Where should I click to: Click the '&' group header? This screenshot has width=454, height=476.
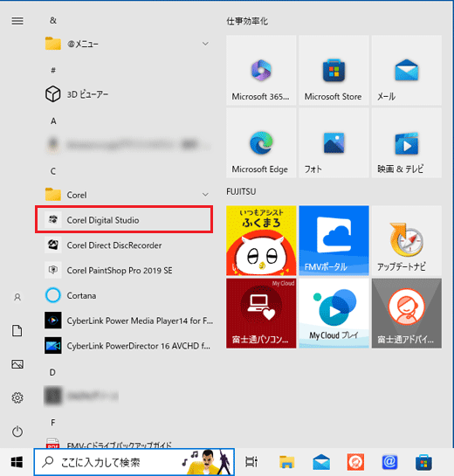coord(53,20)
